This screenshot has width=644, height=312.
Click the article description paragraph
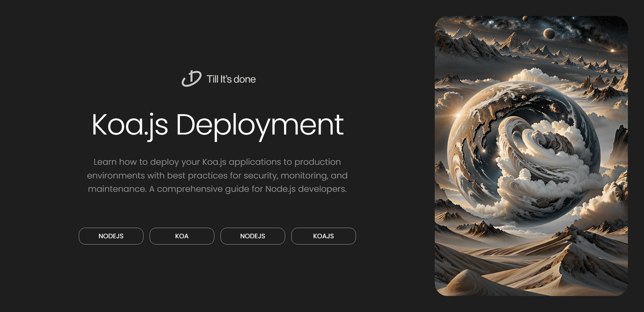(x=217, y=175)
